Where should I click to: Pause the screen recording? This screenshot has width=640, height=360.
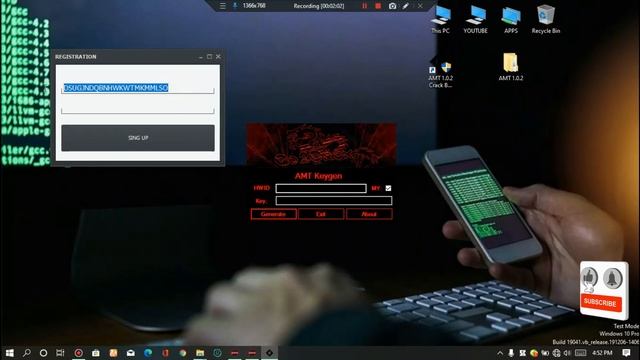pyautogui.click(x=364, y=6)
